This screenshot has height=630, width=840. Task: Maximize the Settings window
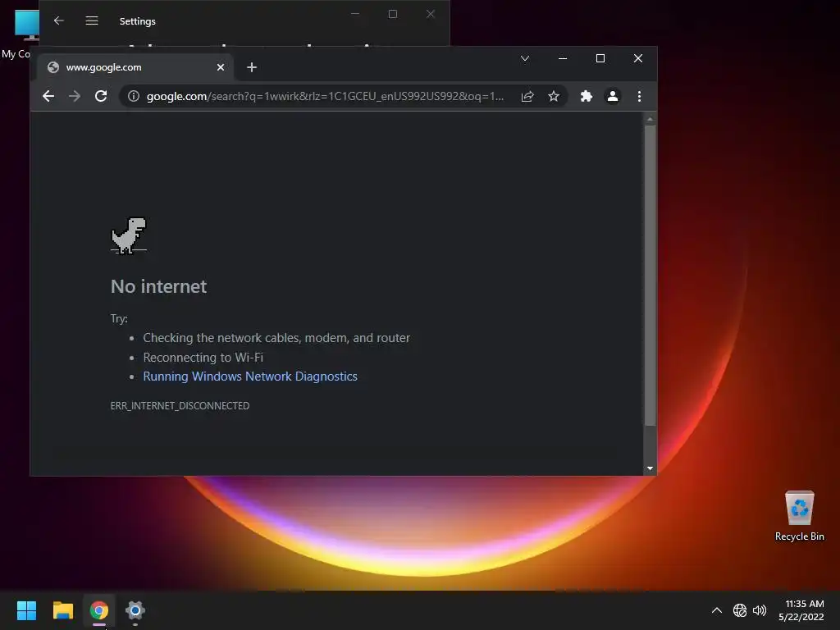tap(393, 14)
